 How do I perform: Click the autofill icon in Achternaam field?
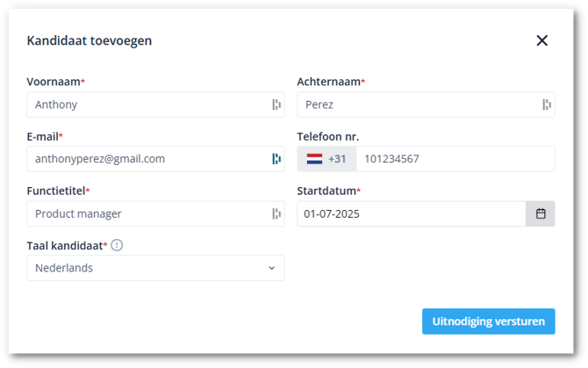pos(547,105)
